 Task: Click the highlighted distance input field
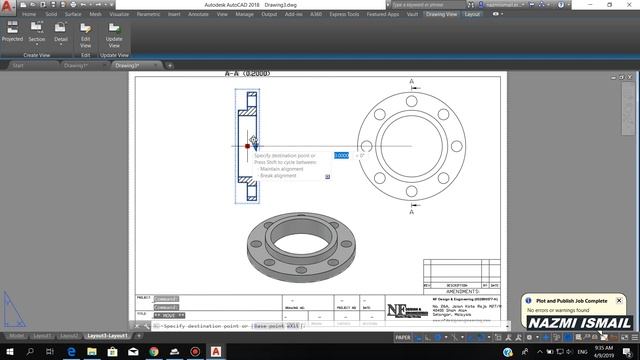click(341, 156)
